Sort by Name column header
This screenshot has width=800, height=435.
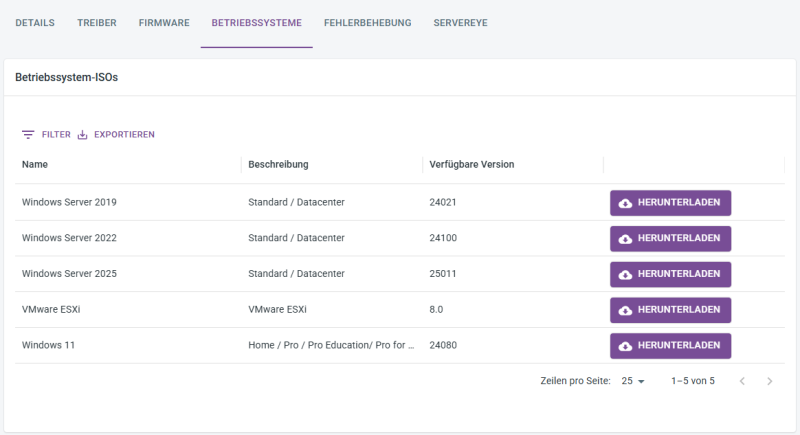pyautogui.click(x=35, y=164)
